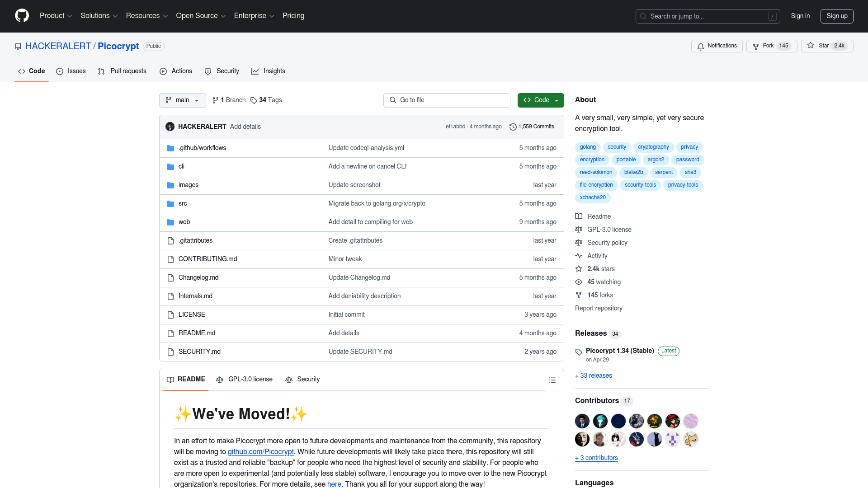This screenshot has height=488, width=868.
Task: Click the Picocrypt 1.34 release link
Action: pyautogui.click(x=619, y=350)
